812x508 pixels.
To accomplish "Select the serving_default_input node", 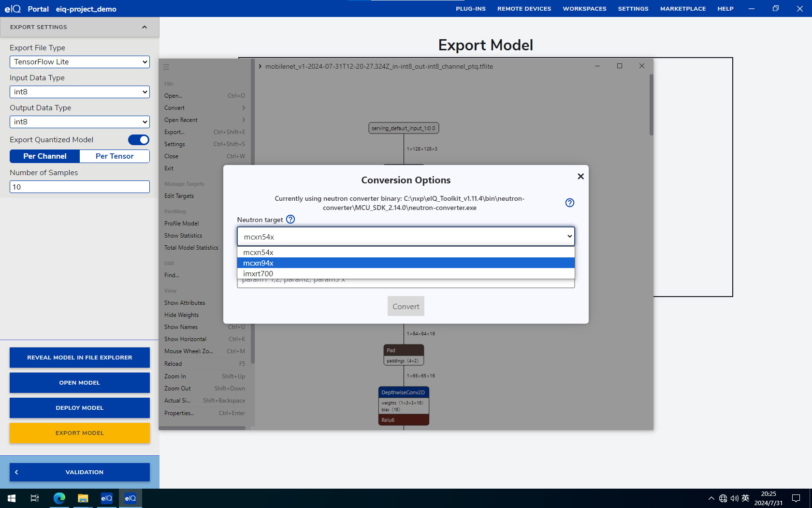I will click(x=404, y=128).
